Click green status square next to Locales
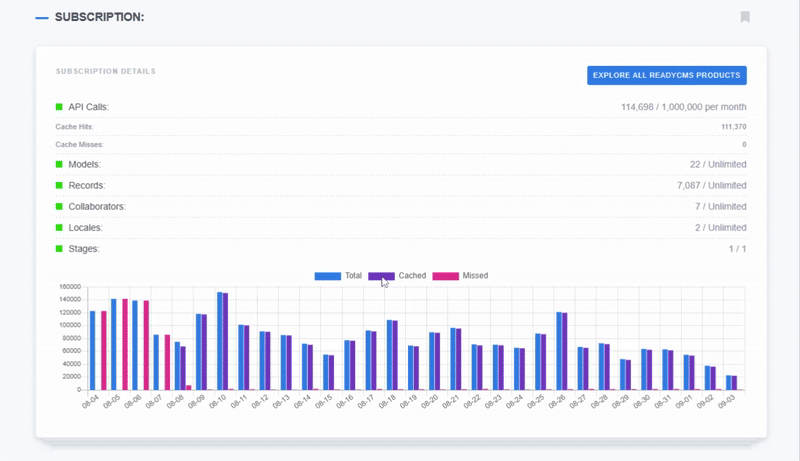Viewport: 800px width, 461px height. point(60,227)
